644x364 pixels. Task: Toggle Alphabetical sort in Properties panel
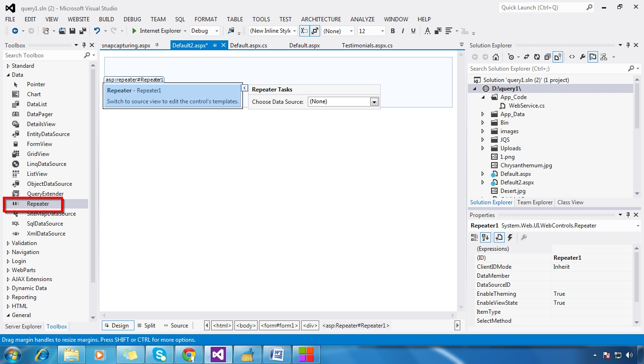[x=485, y=237]
